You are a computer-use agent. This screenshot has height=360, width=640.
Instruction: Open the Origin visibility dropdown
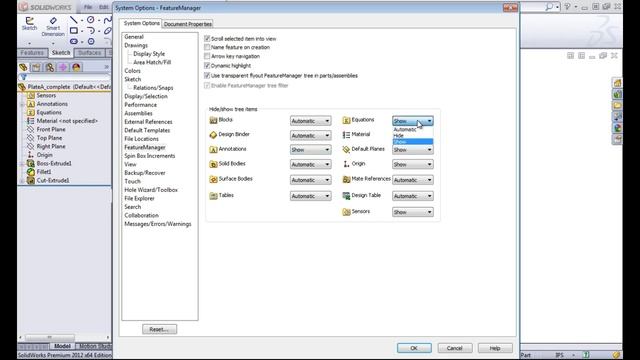pyautogui.click(x=413, y=164)
